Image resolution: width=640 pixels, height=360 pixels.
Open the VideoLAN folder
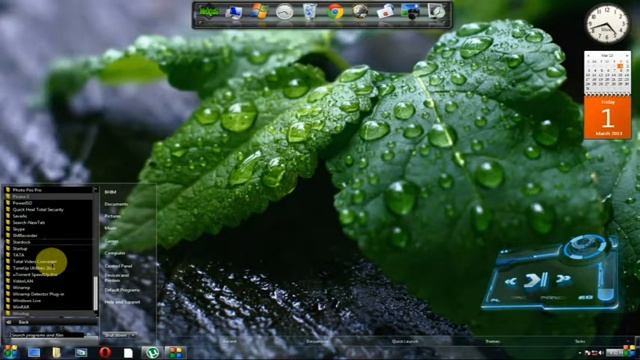tap(23, 281)
